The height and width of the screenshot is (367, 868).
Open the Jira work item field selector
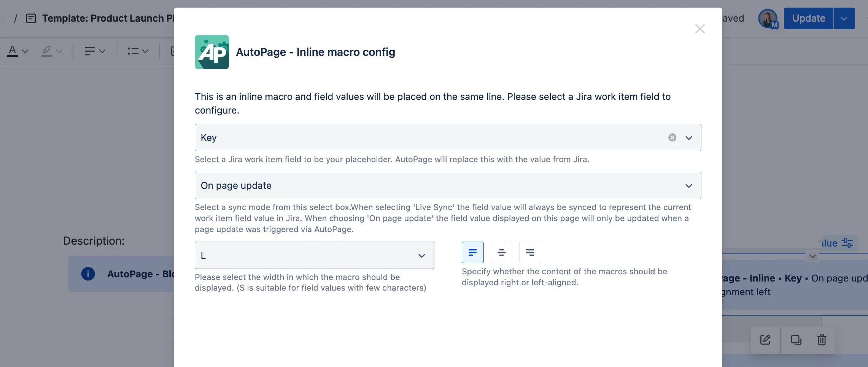pos(448,138)
